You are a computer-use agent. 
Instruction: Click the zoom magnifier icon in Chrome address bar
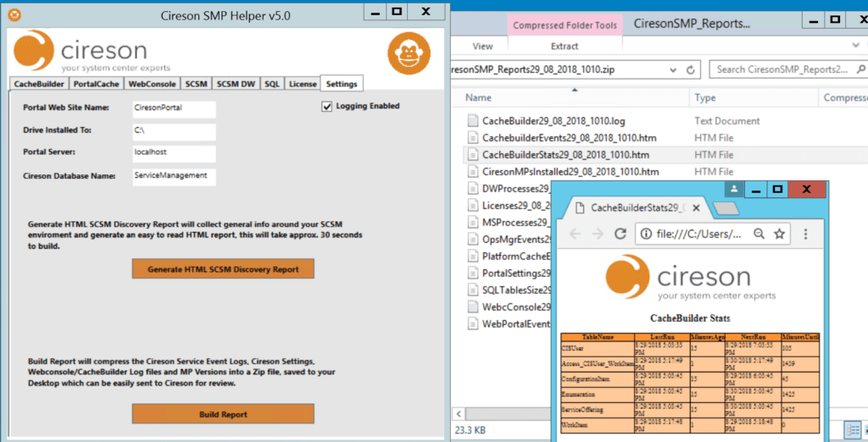[x=759, y=234]
